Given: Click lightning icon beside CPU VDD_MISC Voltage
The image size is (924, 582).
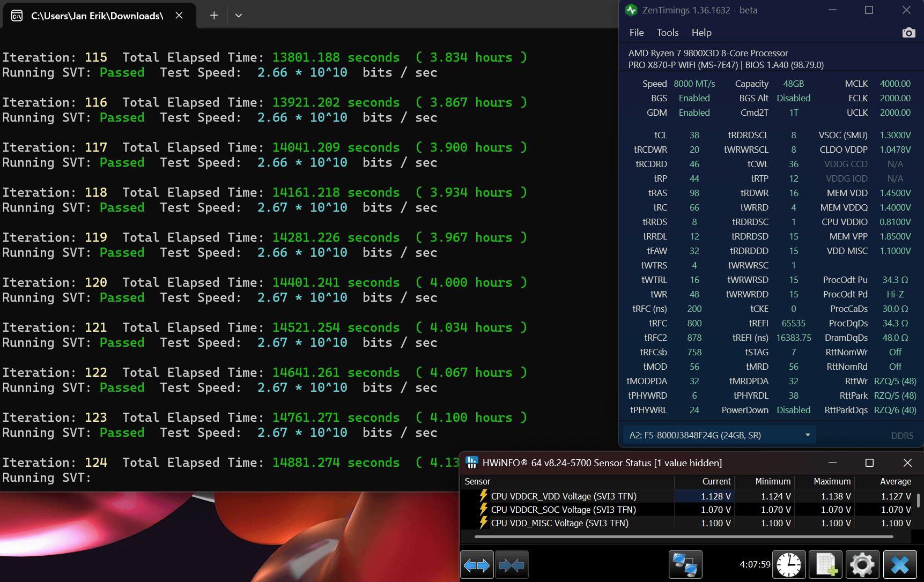Looking at the screenshot, I should click(x=483, y=523).
